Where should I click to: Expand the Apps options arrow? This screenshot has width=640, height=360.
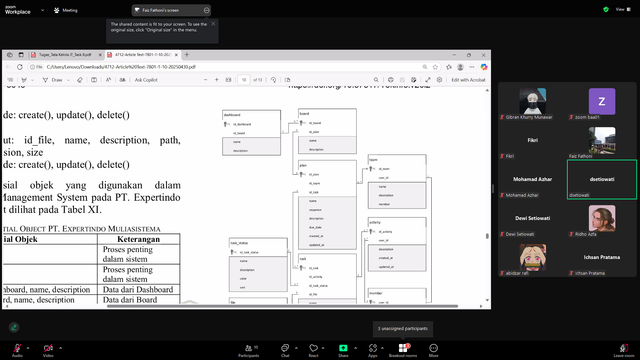click(382, 348)
